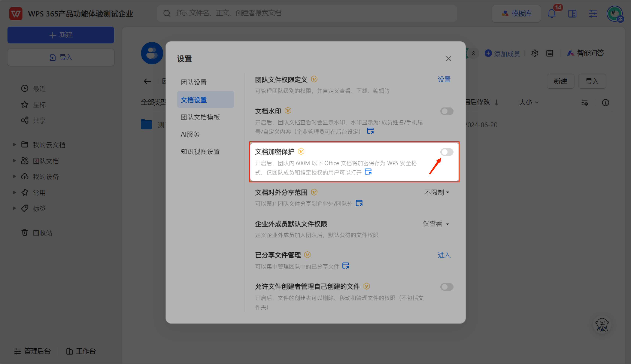Click the WPS logo icon
Screen dimensions: 631x364
pos(16,14)
